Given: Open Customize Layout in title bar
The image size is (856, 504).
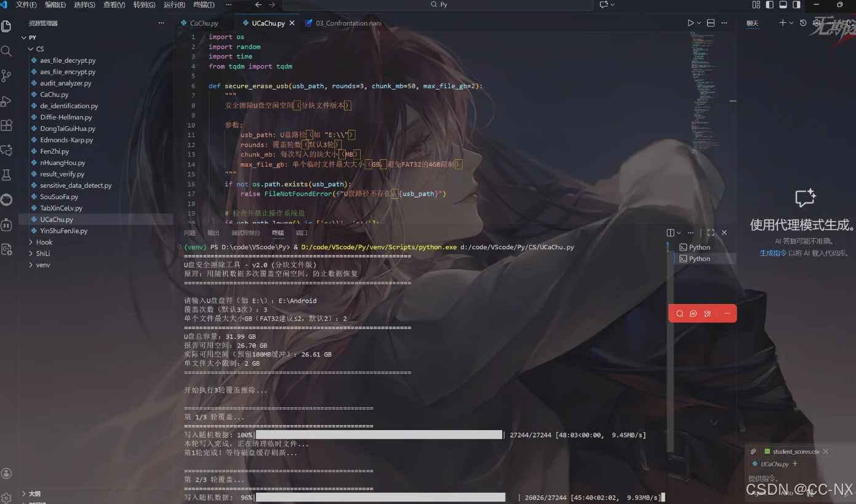Looking at the screenshot, I should coord(756,4).
